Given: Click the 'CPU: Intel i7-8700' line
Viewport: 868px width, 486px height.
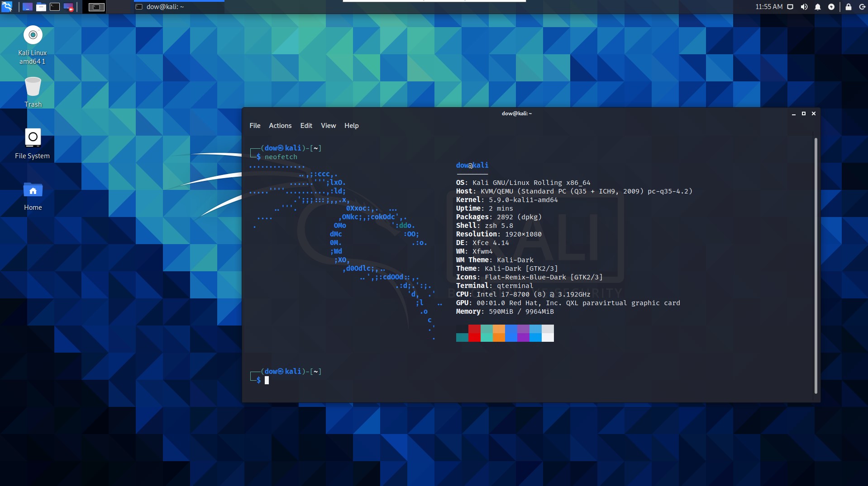Looking at the screenshot, I should pyautogui.click(x=523, y=294).
